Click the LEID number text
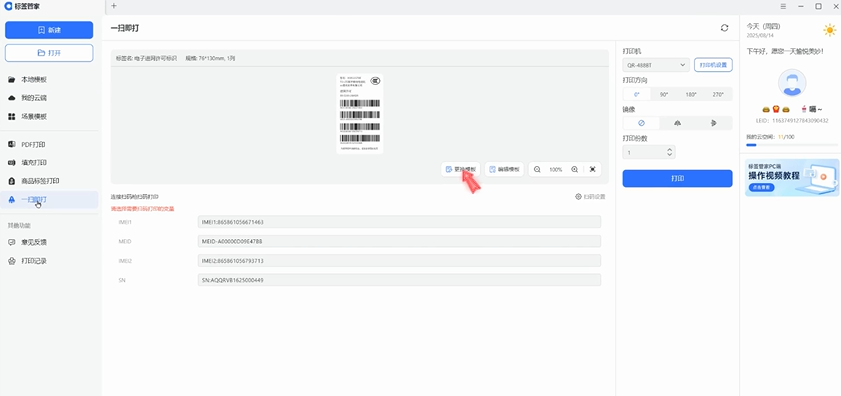841x396 pixels. (792, 121)
